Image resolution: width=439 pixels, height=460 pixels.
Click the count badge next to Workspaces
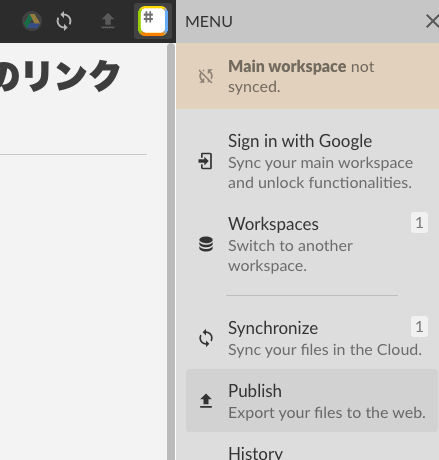(x=419, y=222)
